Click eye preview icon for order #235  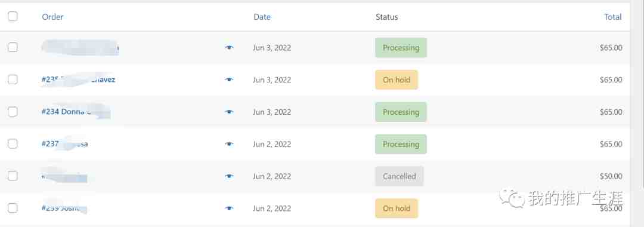pos(229,80)
